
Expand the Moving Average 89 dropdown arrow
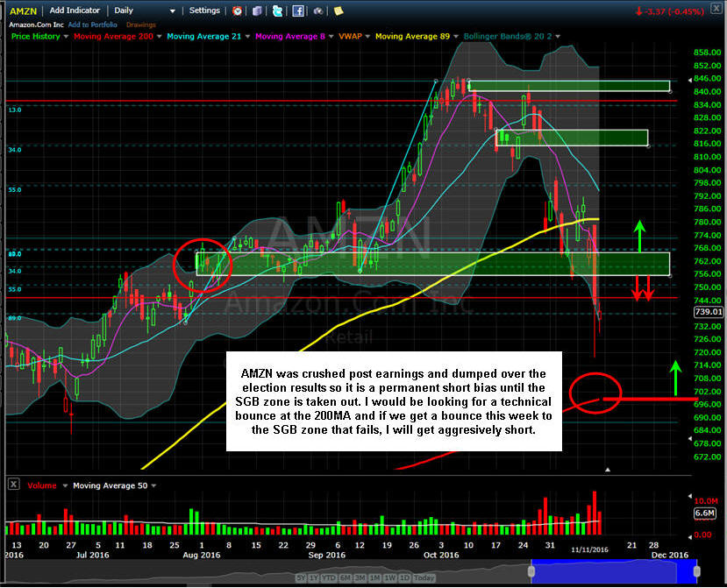coord(456,37)
